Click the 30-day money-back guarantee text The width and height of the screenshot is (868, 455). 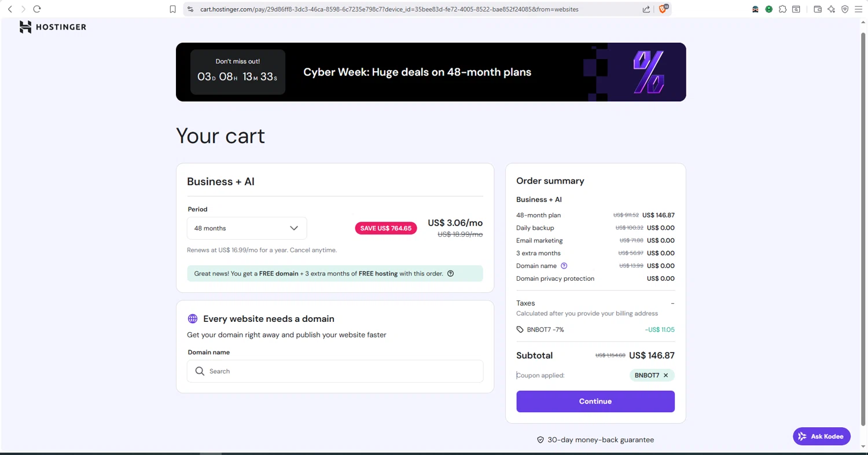pos(601,440)
